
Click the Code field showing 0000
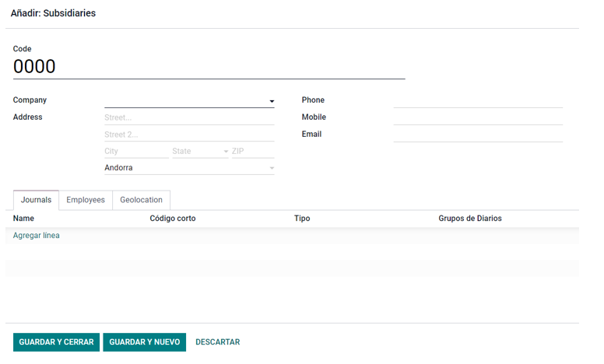click(x=209, y=67)
